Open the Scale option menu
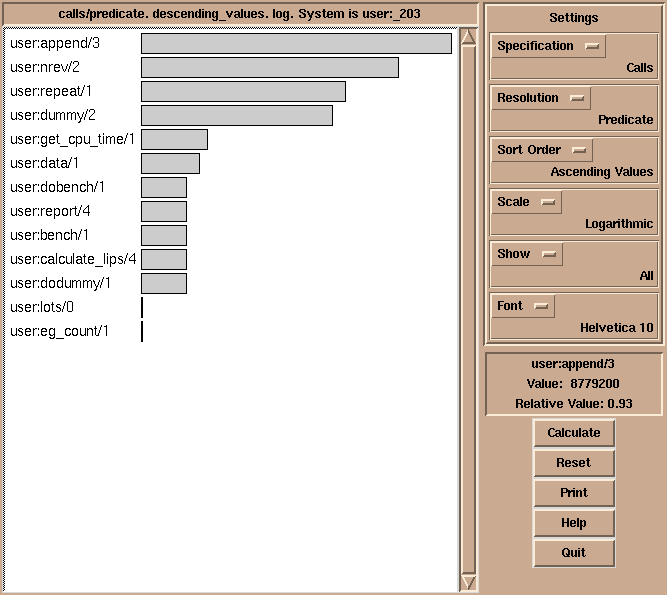The width and height of the screenshot is (667, 595). pos(526,202)
